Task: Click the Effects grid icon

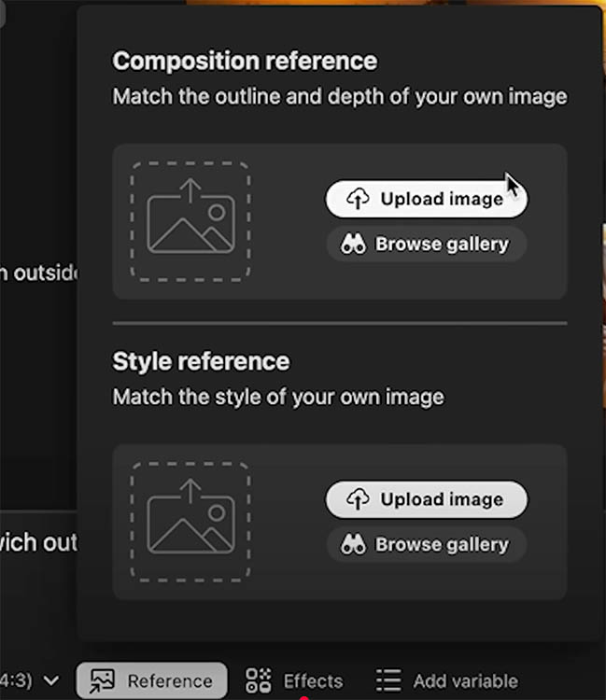Action: [258, 680]
